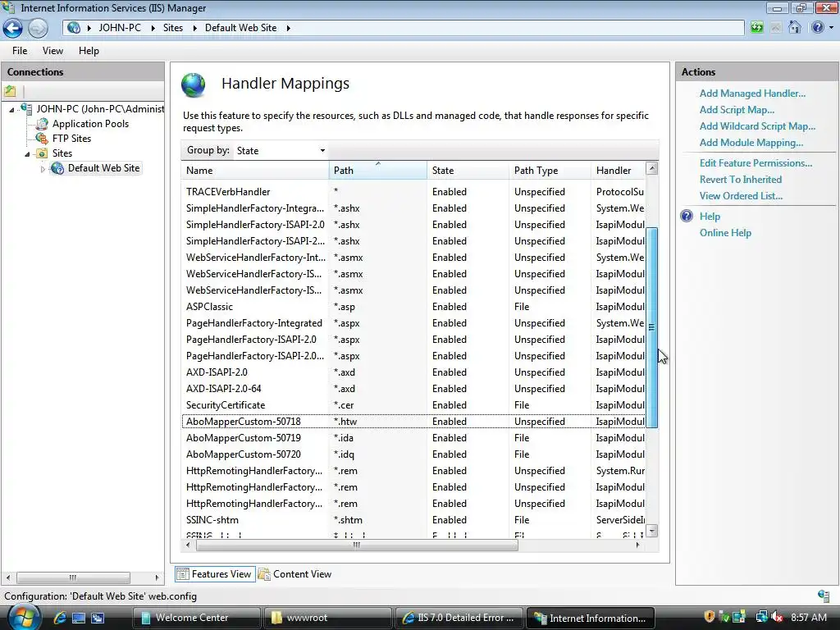Click the JOHN-PC server icon in the tree
This screenshot has height=630, width=840.
(x=26, y=109)
